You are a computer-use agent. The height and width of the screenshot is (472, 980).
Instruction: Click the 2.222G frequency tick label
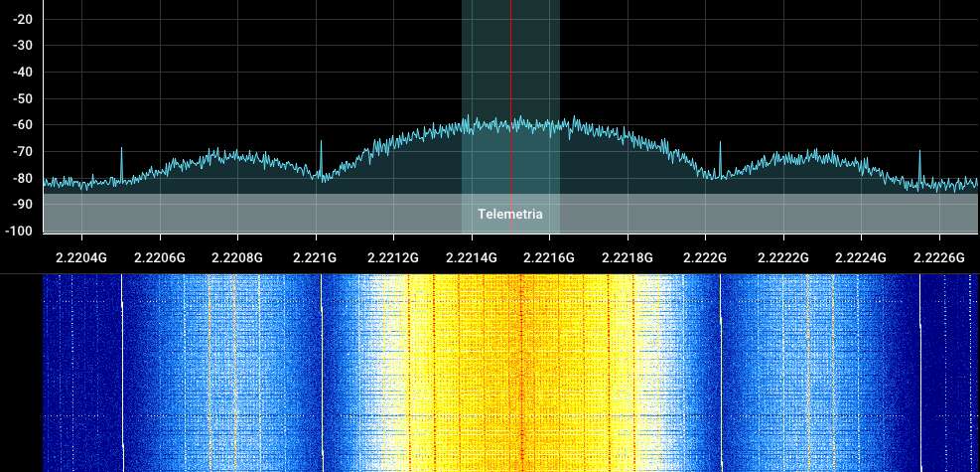[705, 257]
